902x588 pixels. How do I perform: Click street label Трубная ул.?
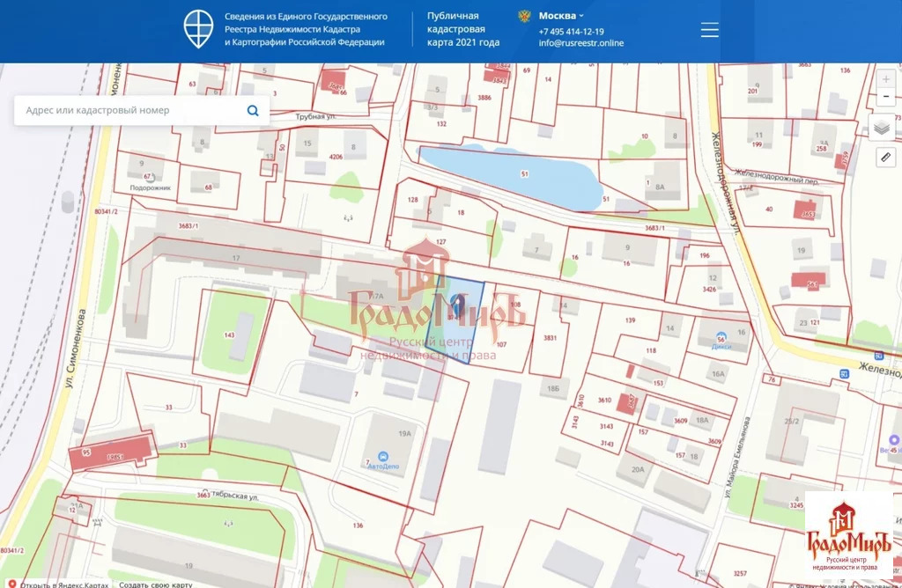coord(315,117)
